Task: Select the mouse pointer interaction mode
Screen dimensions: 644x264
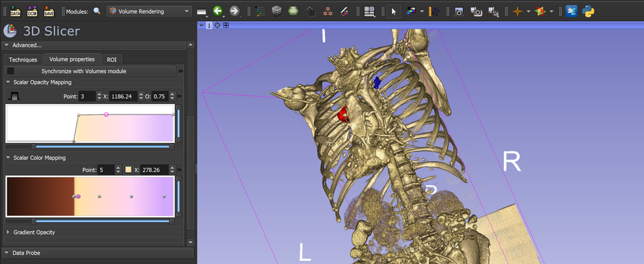Action: coord(394,11)
